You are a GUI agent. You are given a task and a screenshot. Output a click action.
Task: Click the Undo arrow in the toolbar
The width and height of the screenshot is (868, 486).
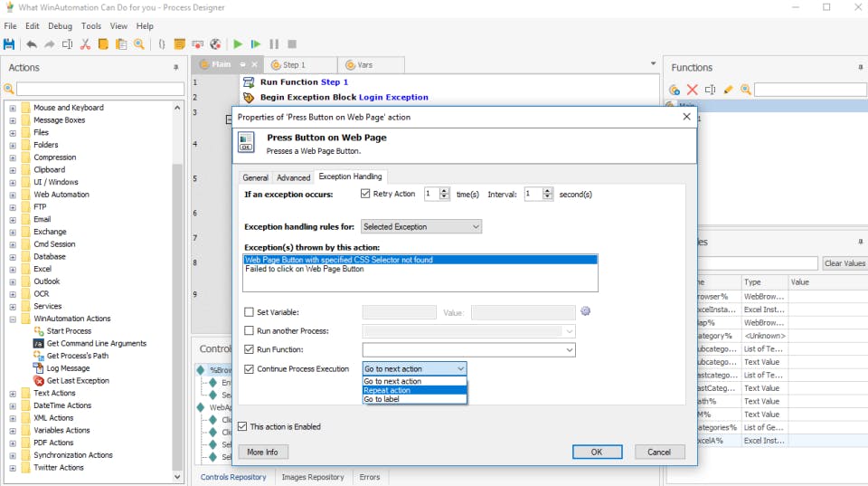(32, 43)
